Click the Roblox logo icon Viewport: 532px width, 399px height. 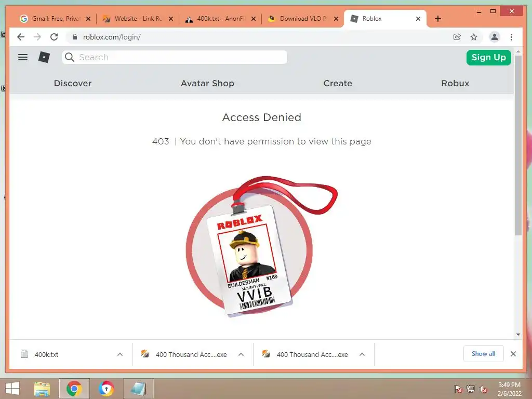point(44,57)
